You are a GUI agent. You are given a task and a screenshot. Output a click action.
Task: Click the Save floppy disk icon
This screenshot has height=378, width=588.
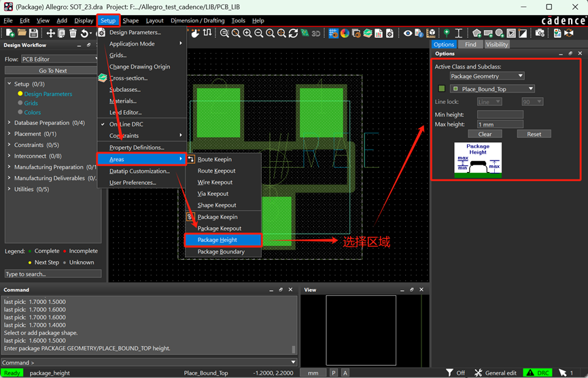pyautogui.click(x=33, y=33)
